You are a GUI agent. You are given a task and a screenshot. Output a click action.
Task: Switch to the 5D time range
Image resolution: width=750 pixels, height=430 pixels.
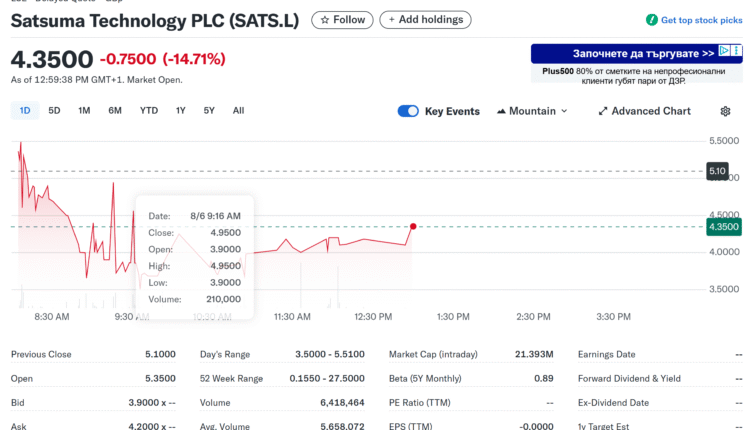pyautogui.click(x=54, y=111)
